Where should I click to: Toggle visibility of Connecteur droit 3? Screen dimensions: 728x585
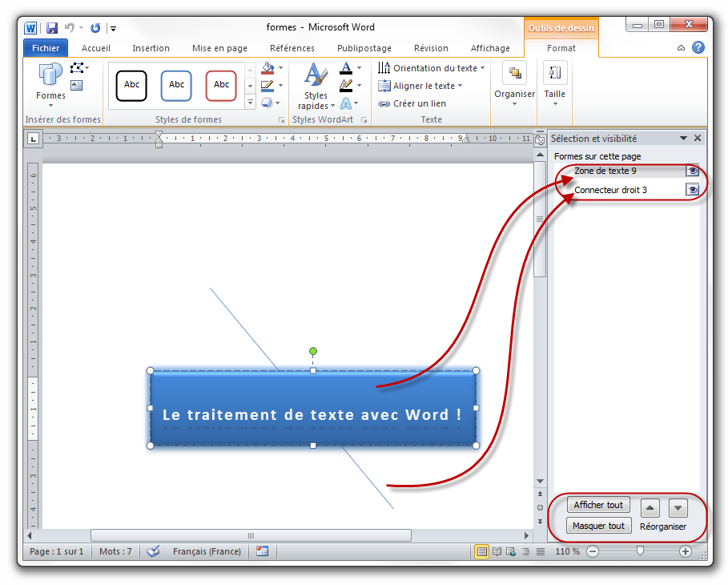(692, 190)
